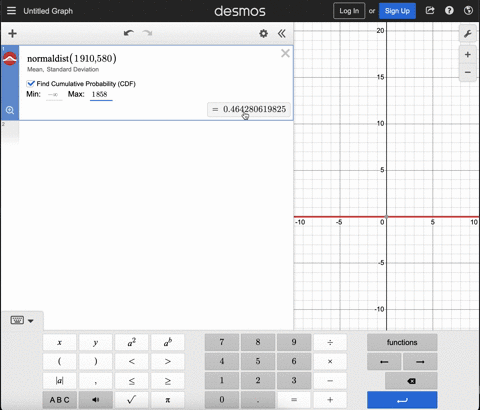The image size is (480, 410).
Task: Zoom out on the graph
Action: (x=468, y=72)
